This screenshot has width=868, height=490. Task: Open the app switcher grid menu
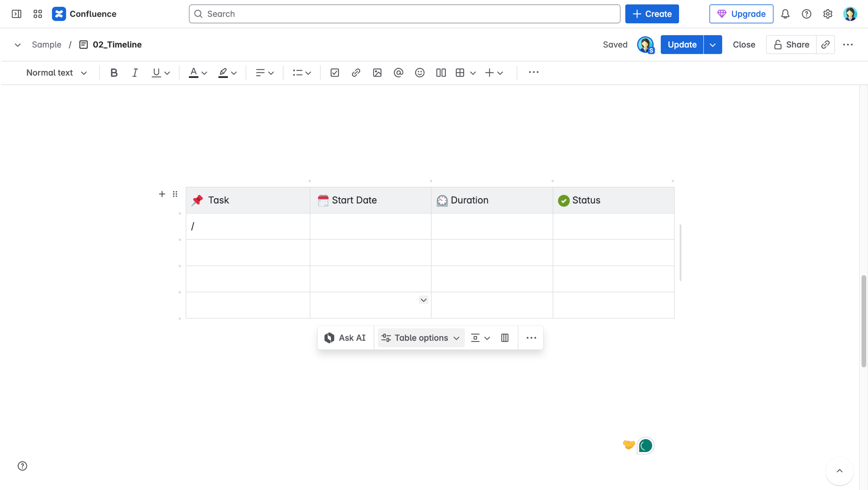coord(38,14)
